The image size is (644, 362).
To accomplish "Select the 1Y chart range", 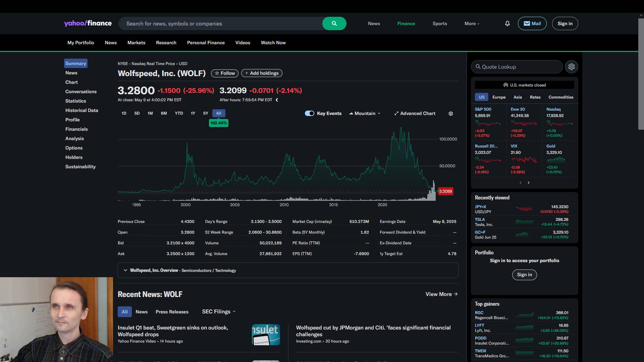I will click(x=193, y=113).
